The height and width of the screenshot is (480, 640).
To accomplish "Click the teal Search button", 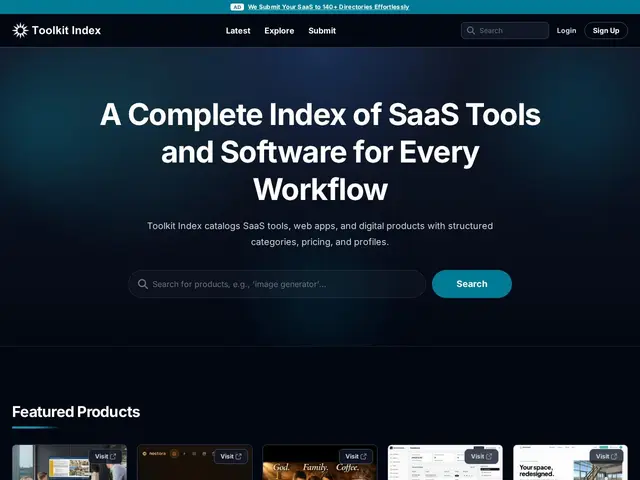I will coord(471,284).
